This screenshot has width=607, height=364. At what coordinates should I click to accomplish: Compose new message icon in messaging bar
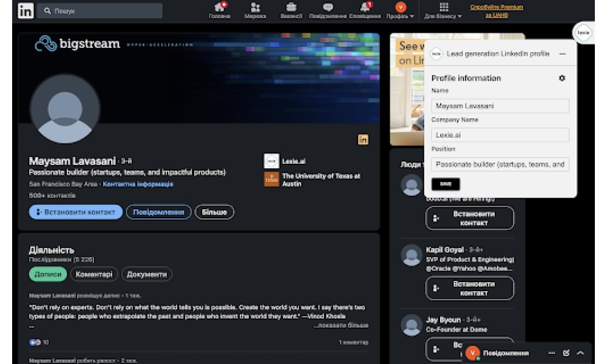[x=566, y=353]
